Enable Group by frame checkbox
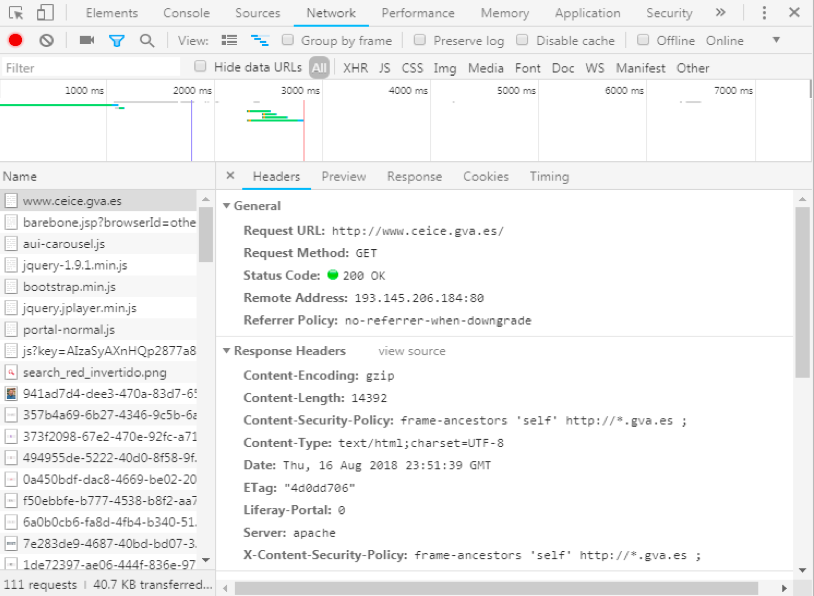Image resolution: width=814 pixels, height=596 pixels. click(288, 40)
